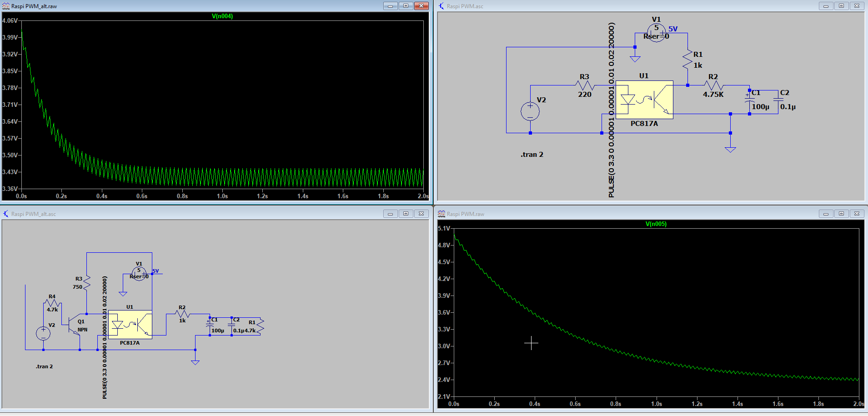Select the 100µ capacitor C1 in Raspi PWM.asc

(749, 99)
